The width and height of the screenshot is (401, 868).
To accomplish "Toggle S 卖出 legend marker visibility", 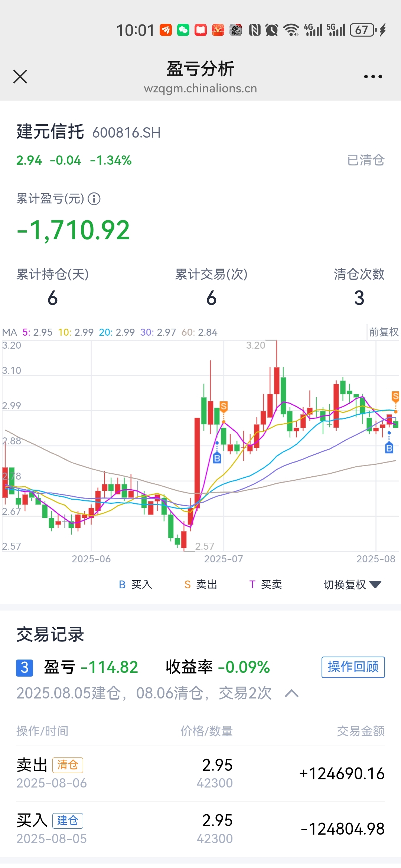I will click(200, 585).
